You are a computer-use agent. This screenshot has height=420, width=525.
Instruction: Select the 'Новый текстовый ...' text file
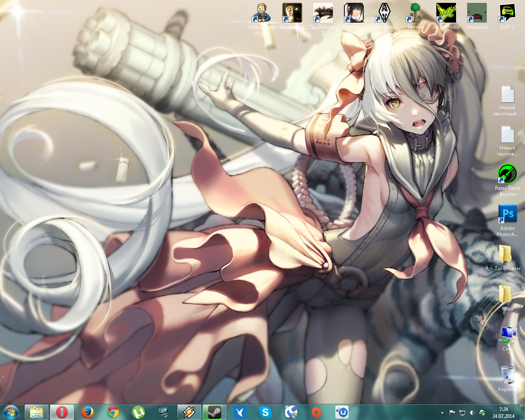click(508, 101)
